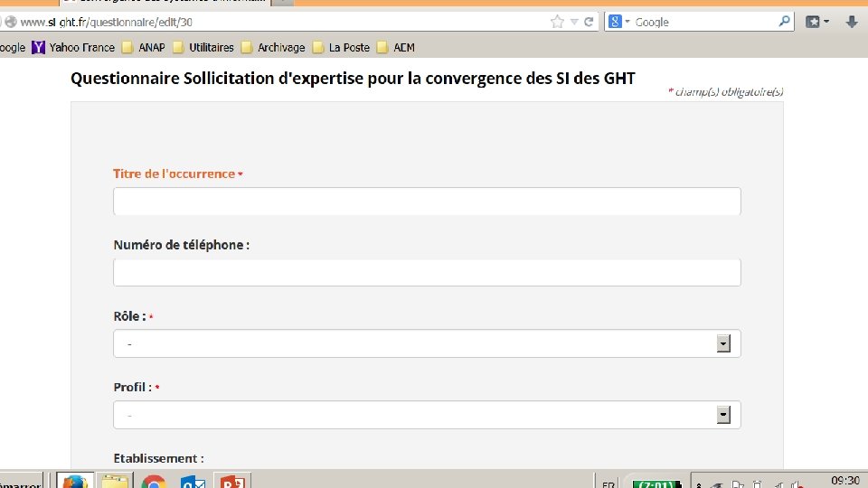Click the questionnaire title heading

pyautogui.click(x=353, y=78)
